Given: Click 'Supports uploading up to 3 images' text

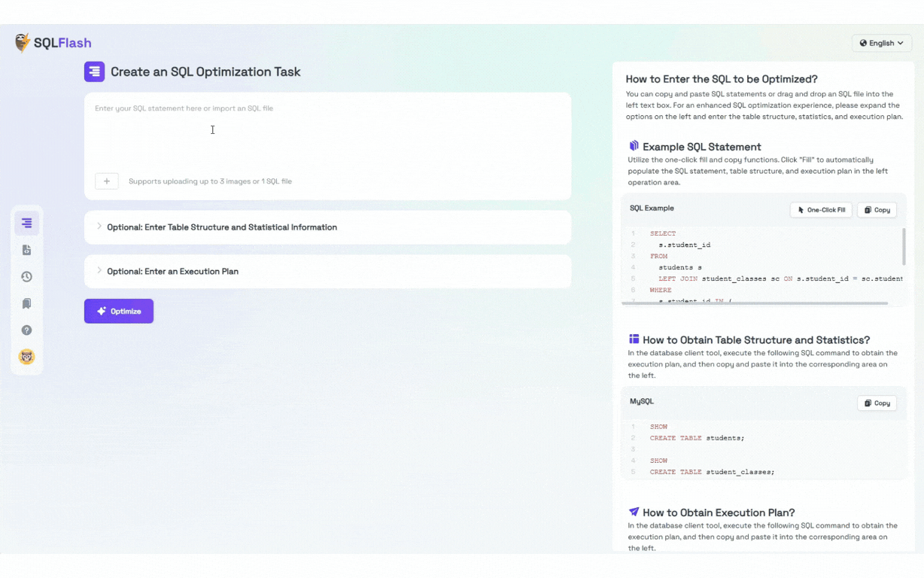Looking at the screenshot, I should (x=210, y=181).
